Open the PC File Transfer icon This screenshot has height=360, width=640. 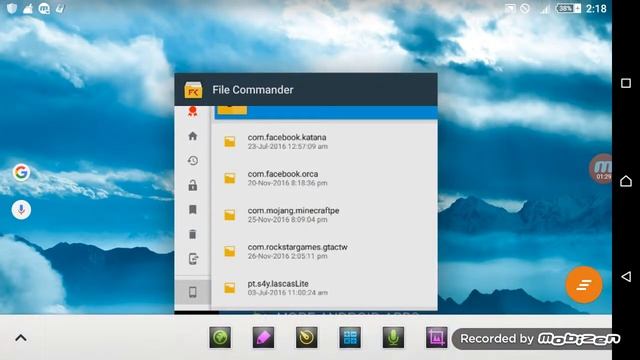(193, 259)
